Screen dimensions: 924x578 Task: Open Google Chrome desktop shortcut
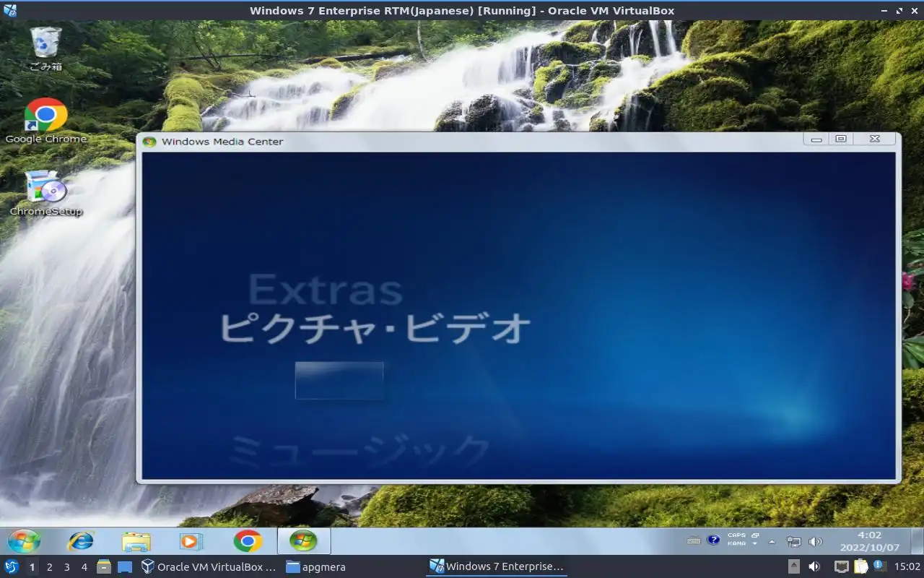click(x=46, y=121)
